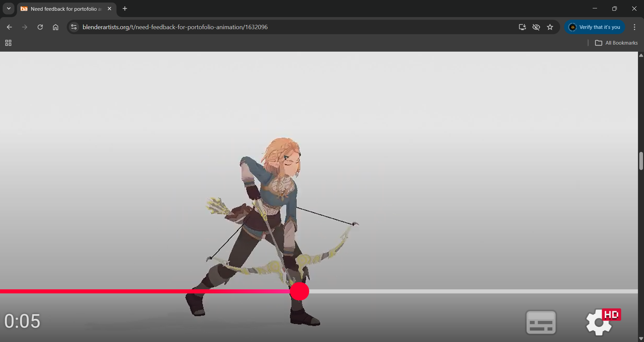The image size is (644, 342).
Task: Reload the blenderartists page
Action: pyautogui.click(x=40, y=27)
